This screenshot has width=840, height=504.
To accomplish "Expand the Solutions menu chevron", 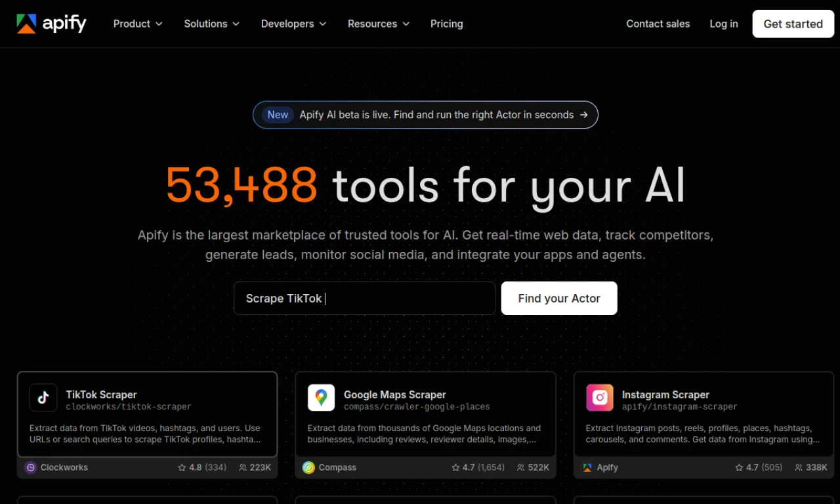I will (x=236, y=24).
